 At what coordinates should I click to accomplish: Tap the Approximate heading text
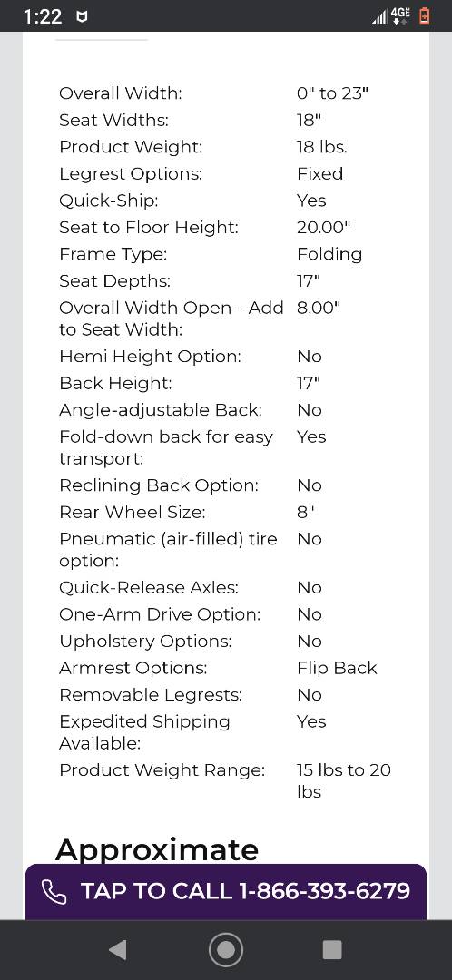pos(157,850)
